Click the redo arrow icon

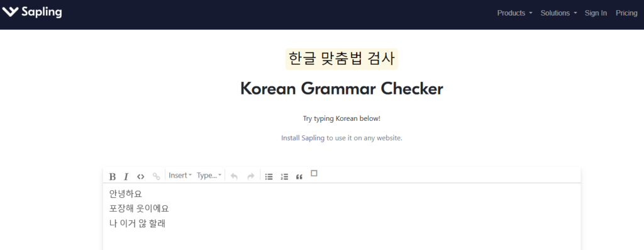tap(250, 176)
